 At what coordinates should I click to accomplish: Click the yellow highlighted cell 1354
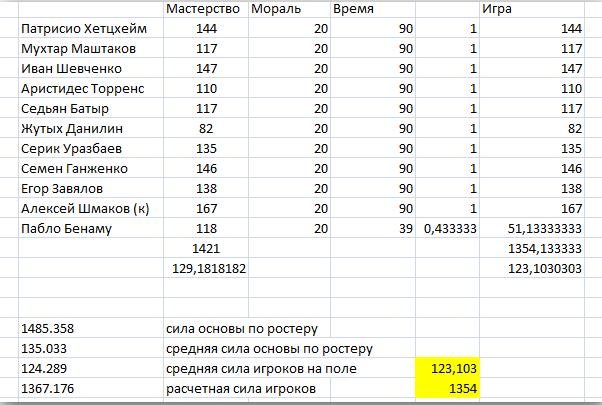[x=448, y=390]
